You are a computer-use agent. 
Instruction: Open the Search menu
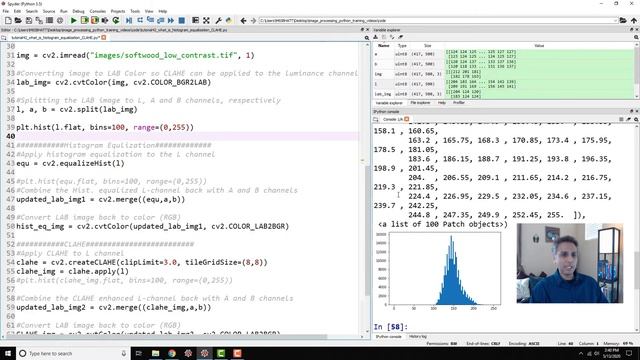pyautogui.click(x=31, y=11)
